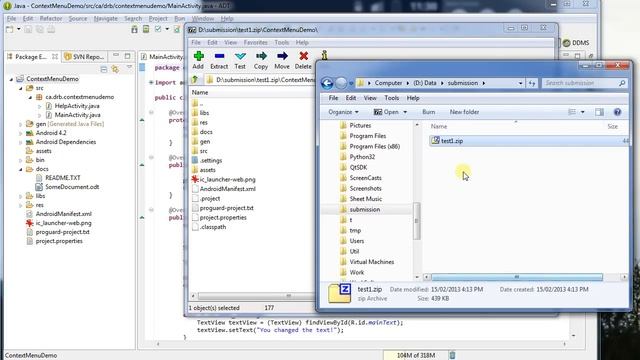Open the Eclipse Refactor menu
640x360 pixels.
(x=51, y=18)
